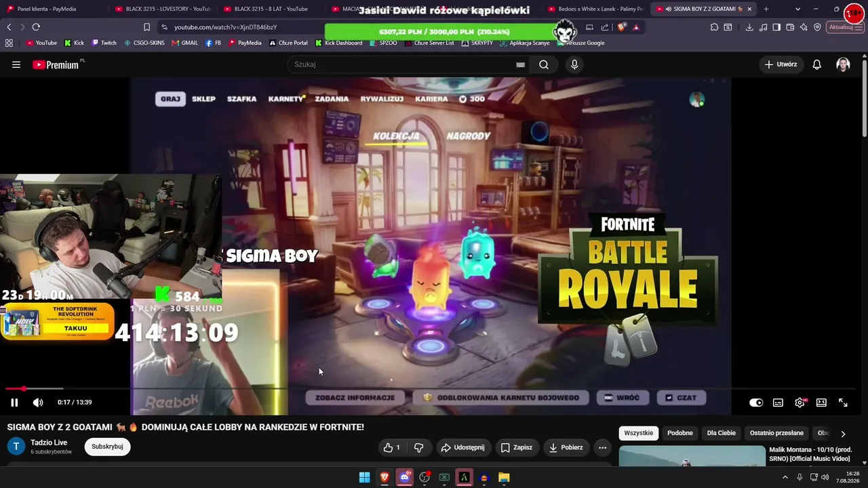
Task: Open the browser tab search dropdown
Action: tap(797, 9)
